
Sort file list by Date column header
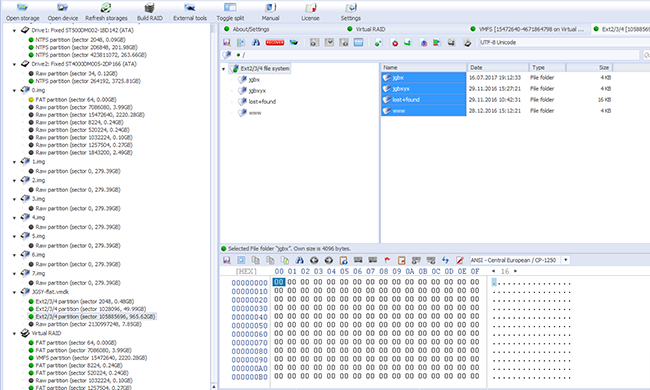click(x=498, y=67)
